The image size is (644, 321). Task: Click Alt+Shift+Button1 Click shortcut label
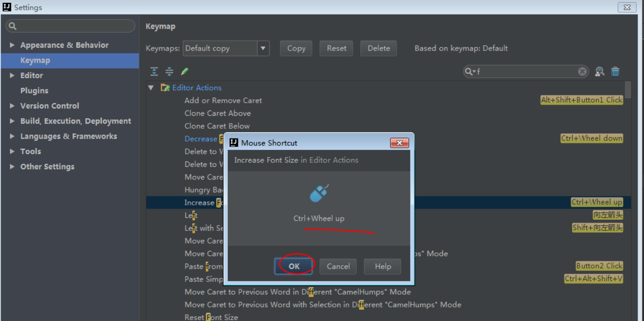click(582, 100)
